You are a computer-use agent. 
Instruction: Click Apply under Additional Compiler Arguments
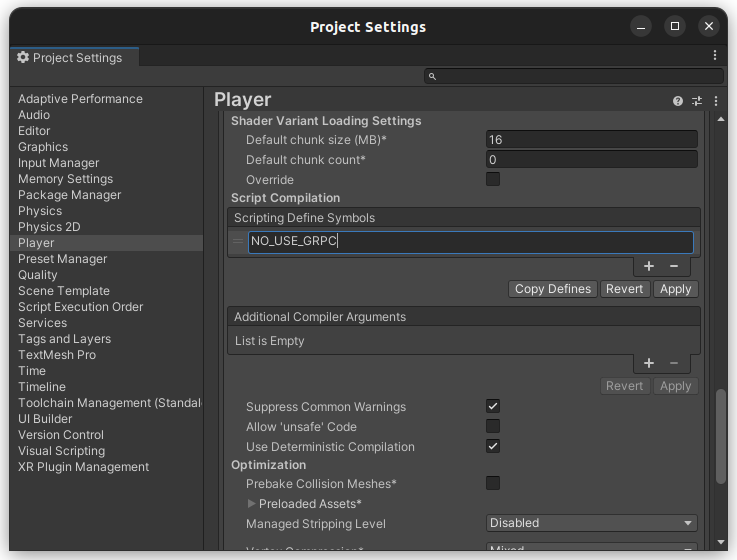(x=675, y=386)
